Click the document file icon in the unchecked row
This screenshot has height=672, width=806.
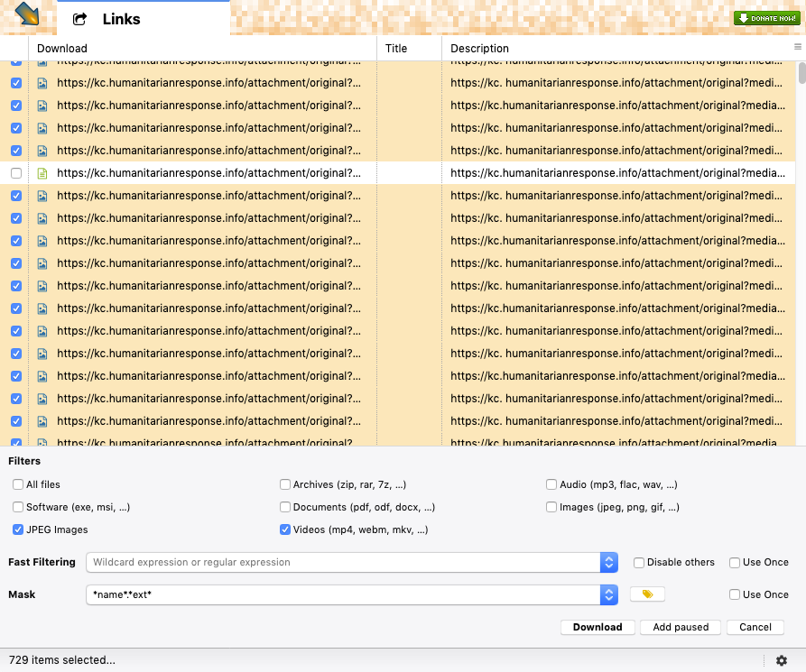(x=42, y=173)
